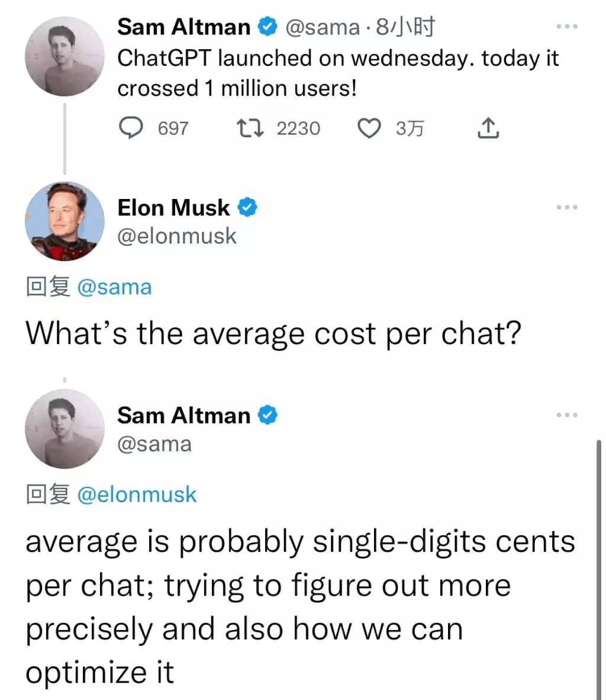The image size is (606, 700).
Task: Like the 1 million users tweet
Action: pos(369,128)
